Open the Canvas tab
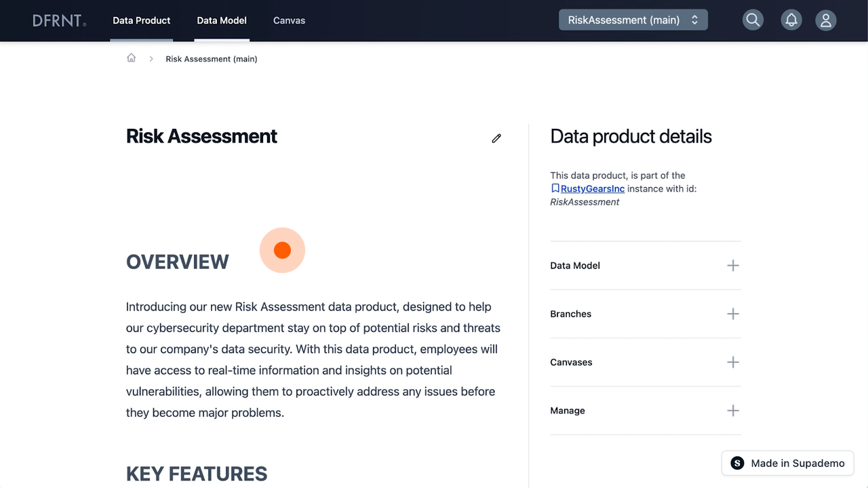Screen dimensions: 868x488 coord(289,20)
